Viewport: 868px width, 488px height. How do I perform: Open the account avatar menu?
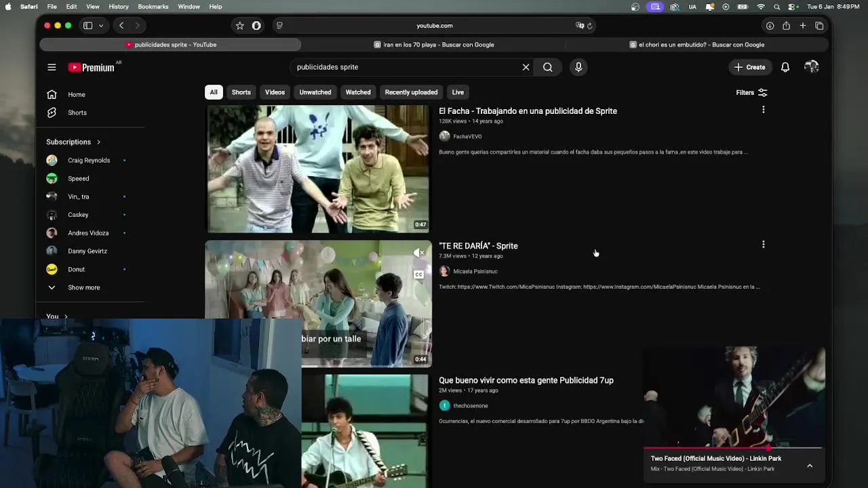(811, 67)
